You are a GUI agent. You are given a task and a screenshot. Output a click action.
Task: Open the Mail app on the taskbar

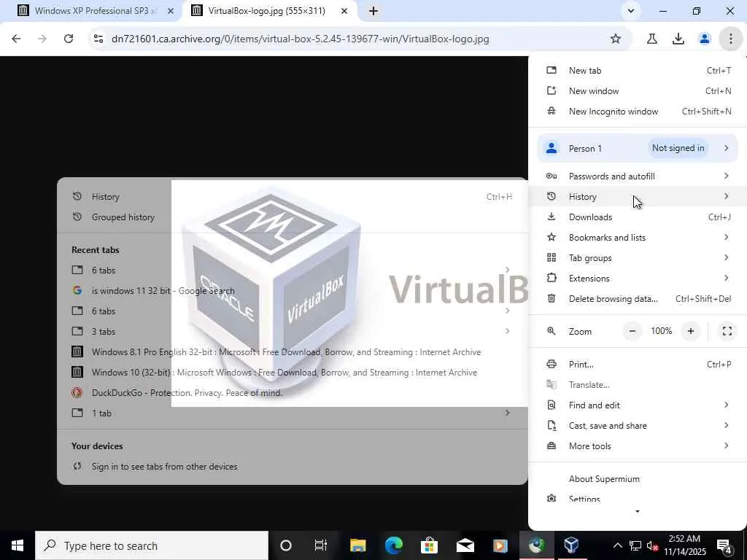465,545
